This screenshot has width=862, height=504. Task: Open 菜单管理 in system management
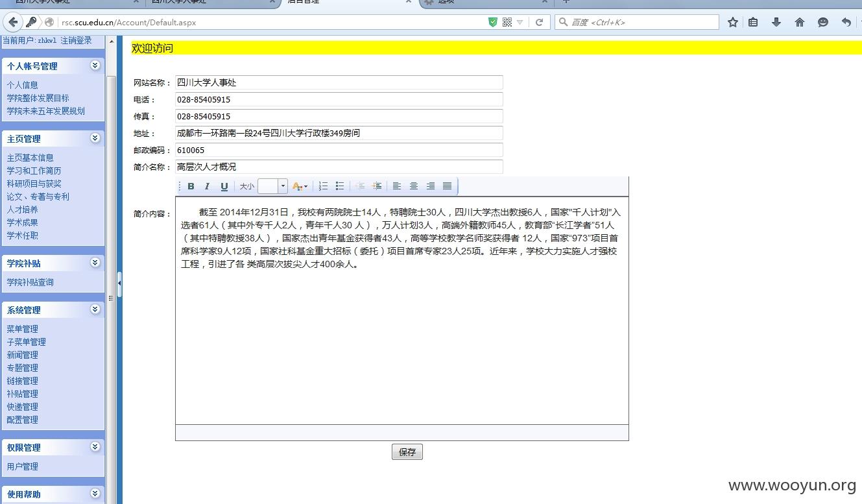coord(22,329)
